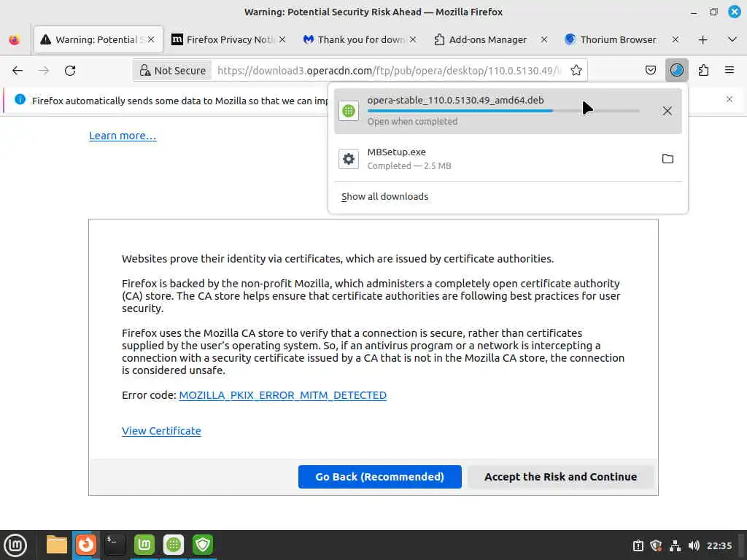The image size is (747, 560).
Task: Click the 22:35 clock in tray
Action: tap(719, 545)
